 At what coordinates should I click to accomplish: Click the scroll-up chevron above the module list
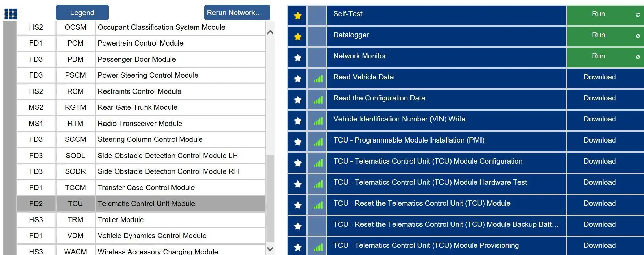270,32
